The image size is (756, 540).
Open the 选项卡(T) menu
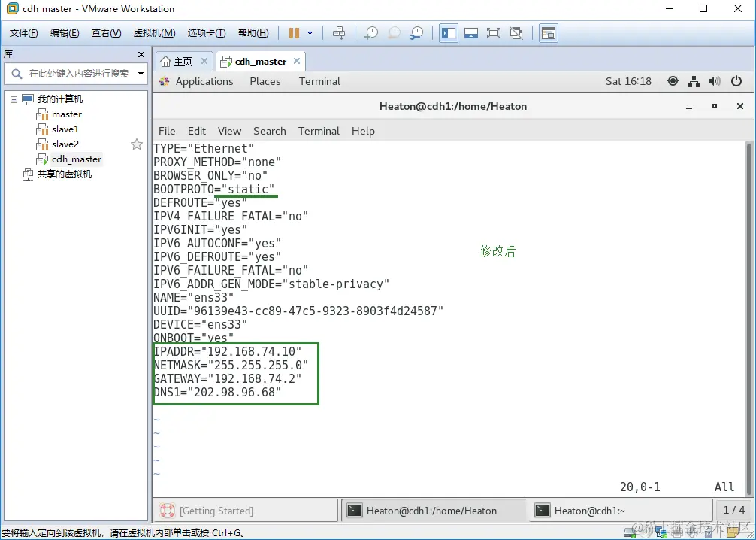(x=207, y=33)
